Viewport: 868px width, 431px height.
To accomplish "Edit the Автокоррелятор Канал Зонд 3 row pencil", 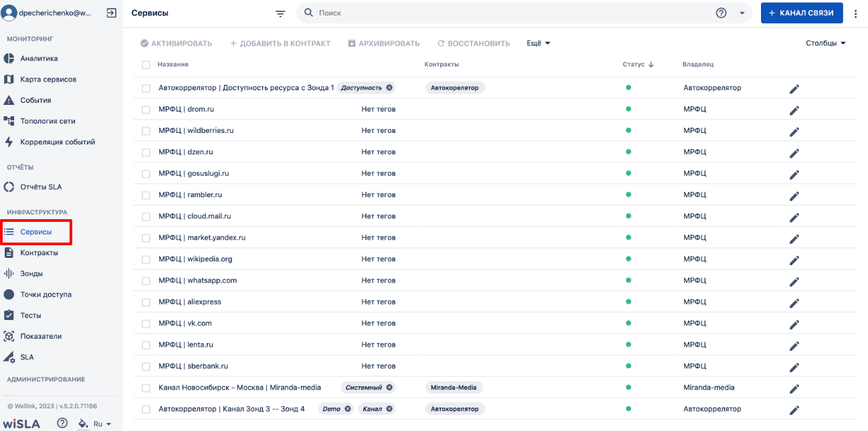I will pos(794,410).
